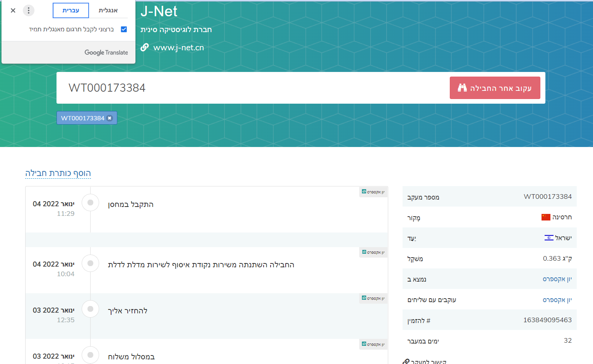This screenshot has width=593, height=364.
Task: Click the 11:29 timestamp in the timeline
Action: [66, 214]
